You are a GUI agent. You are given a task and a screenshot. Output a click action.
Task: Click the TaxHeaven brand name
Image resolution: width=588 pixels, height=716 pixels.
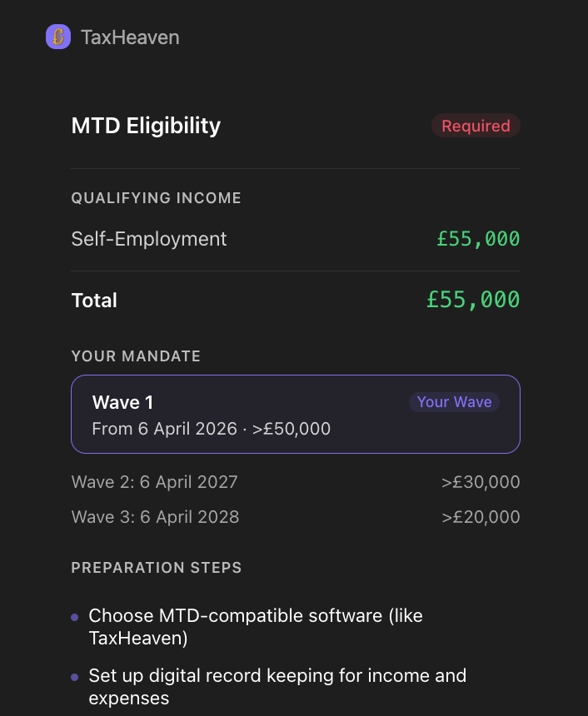130,37
